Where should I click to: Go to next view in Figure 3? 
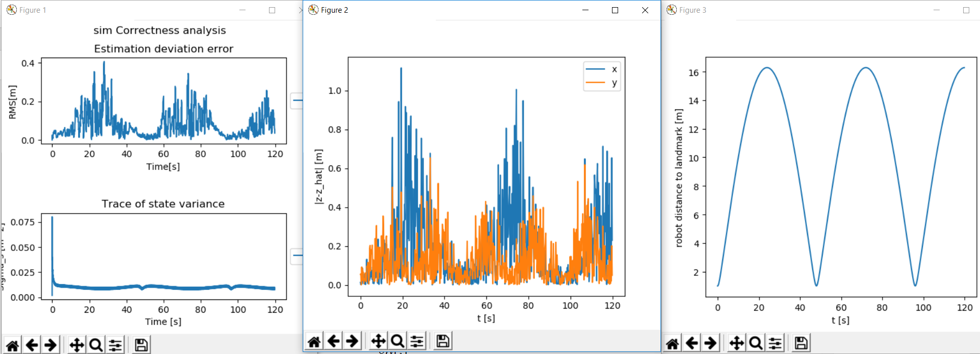(x=710, y=343)
